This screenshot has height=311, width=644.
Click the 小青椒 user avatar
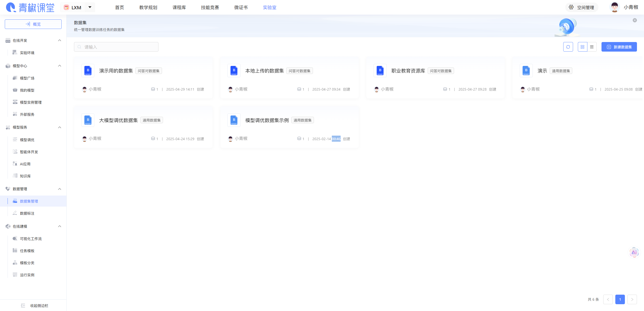point(614,7)
